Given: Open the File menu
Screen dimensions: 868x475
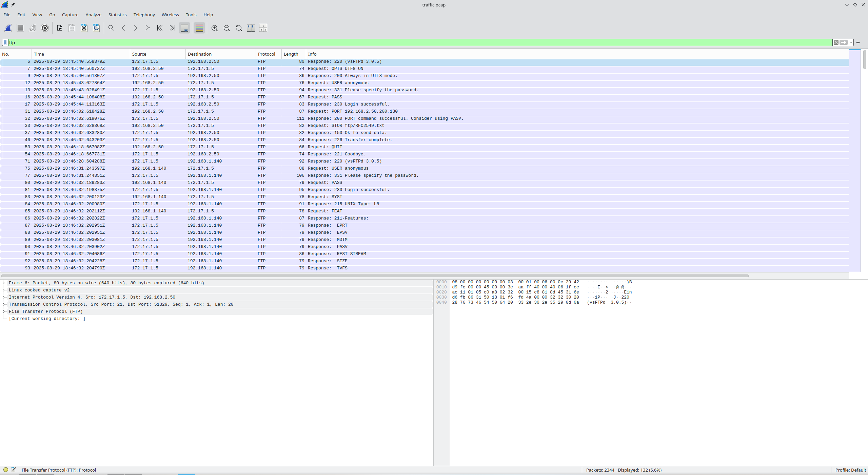Looking at the screenshot, I should click(7, 15).
